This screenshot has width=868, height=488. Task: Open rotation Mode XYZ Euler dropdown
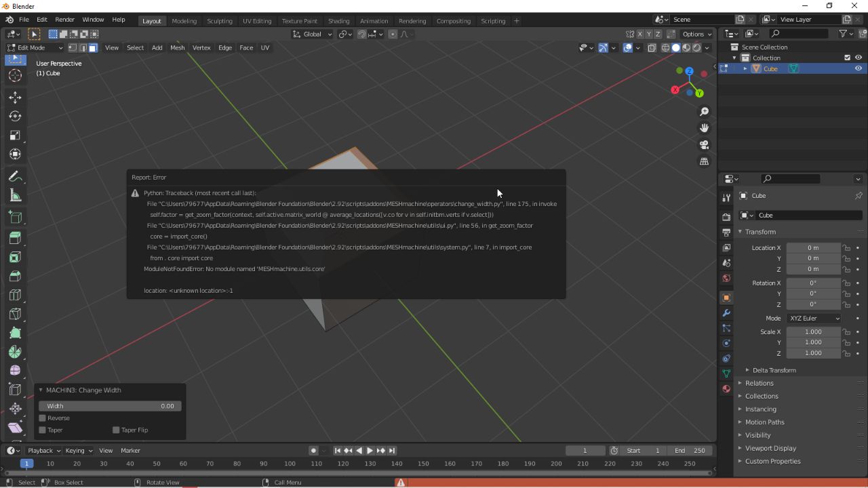(814, 319)
